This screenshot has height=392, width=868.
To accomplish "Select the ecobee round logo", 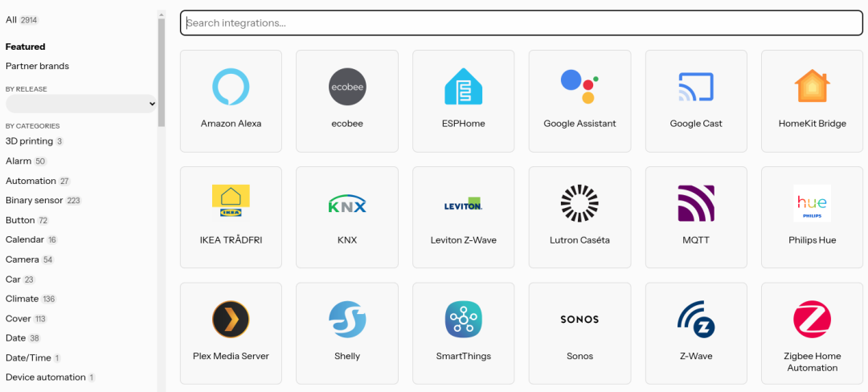I will (347, 86).
